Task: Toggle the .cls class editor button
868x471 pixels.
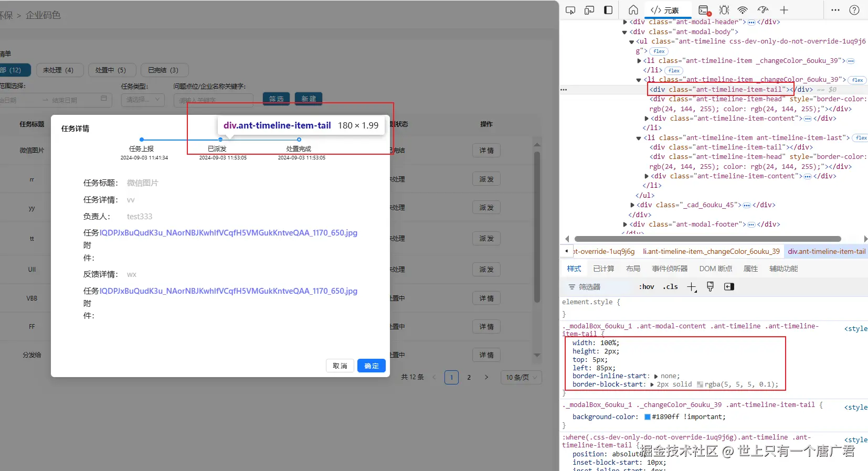Action: tap(670, 287)
